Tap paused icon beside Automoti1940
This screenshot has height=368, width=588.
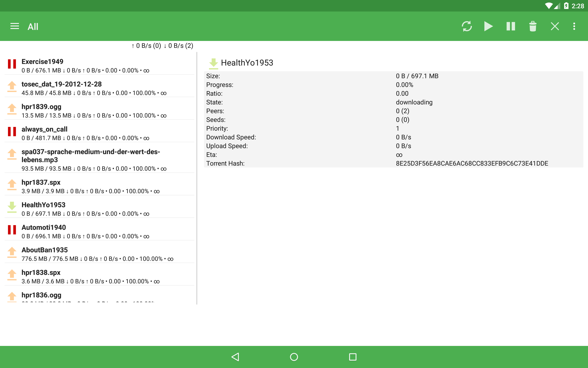[x=12, y=230]
